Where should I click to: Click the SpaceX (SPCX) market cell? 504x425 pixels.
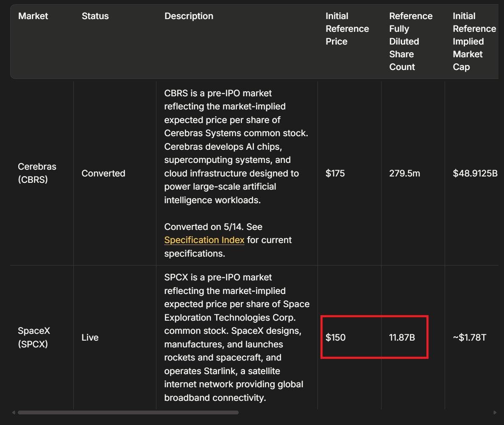point(34,337)
